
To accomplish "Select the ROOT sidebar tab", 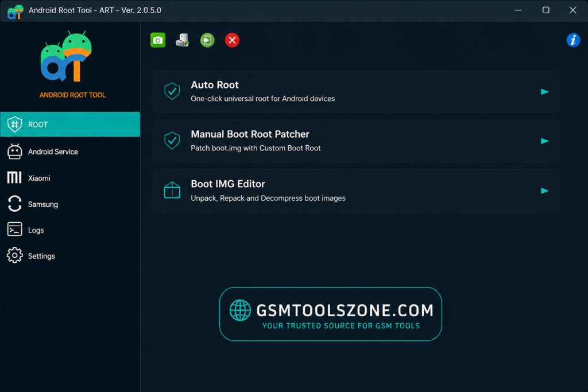I will pos(70,124).
